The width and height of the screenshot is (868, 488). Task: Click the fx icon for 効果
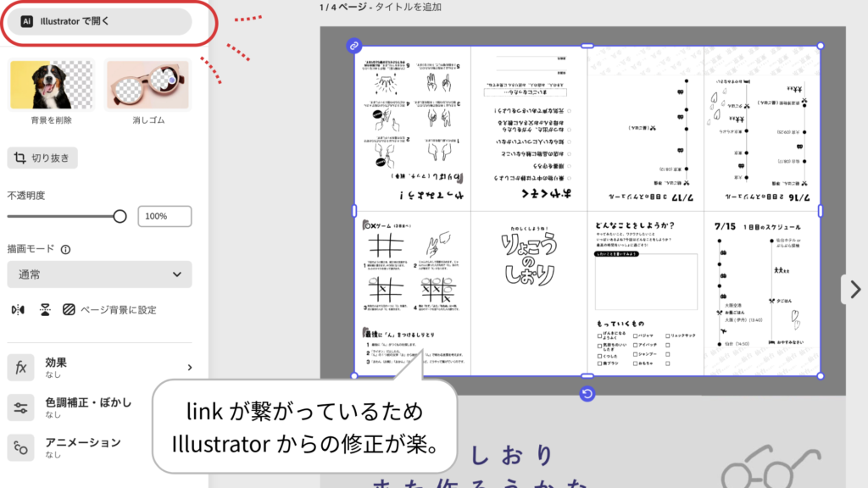click(x=20, y=368)
